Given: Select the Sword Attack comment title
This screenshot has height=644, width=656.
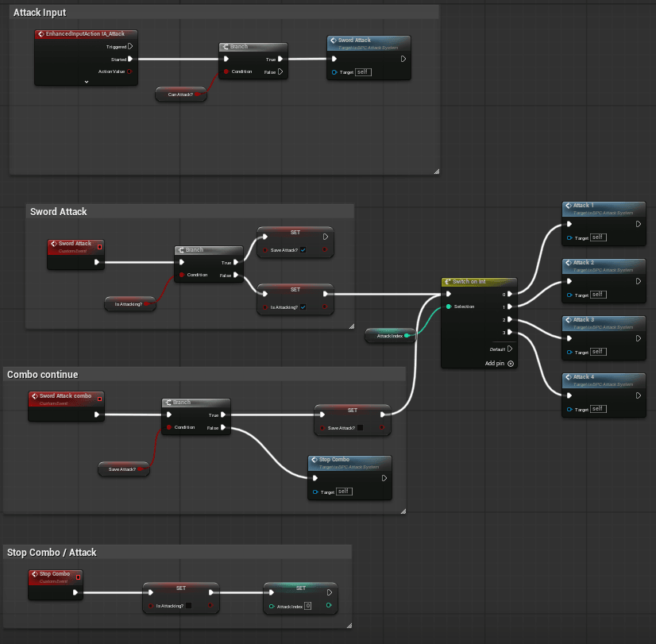Looking at the screenshot, I should [x=59, y=211].
